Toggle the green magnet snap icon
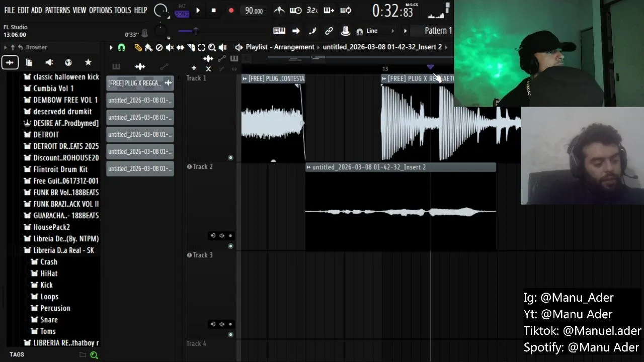The width and height of the screenshot is (644, 362). (121, 47)
